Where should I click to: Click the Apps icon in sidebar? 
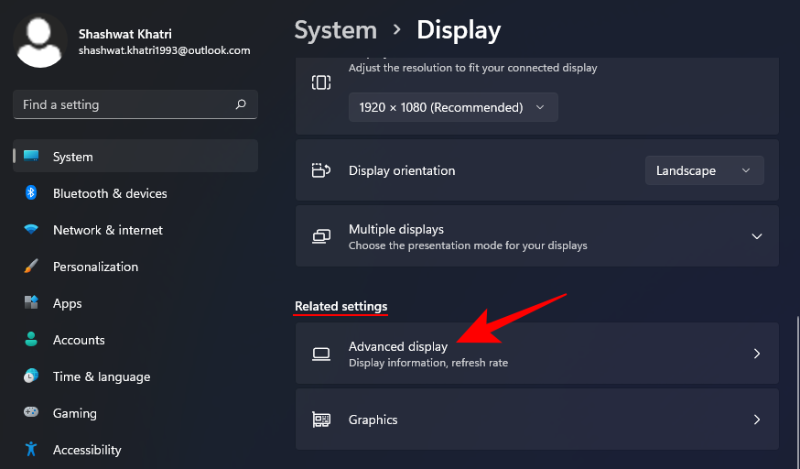click(31, 303)
